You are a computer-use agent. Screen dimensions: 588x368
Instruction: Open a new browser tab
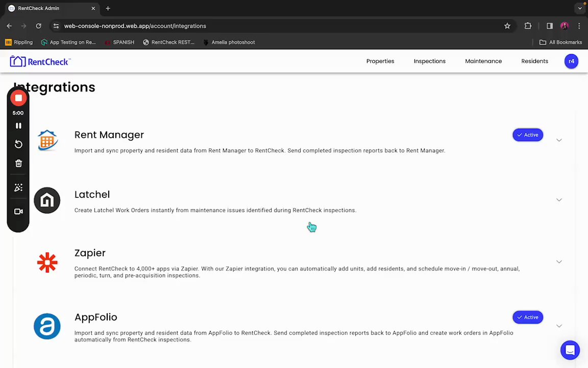coord(108,8)
